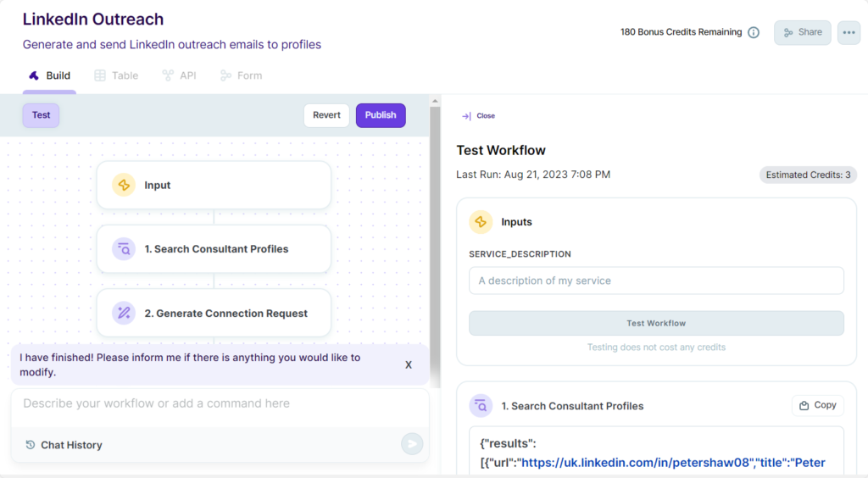This screenshot has height=478, width=868.
Task: Focus the SERVICE_DESCRIPTION input field
Action: pyautogui.click(x=656, y=281)
